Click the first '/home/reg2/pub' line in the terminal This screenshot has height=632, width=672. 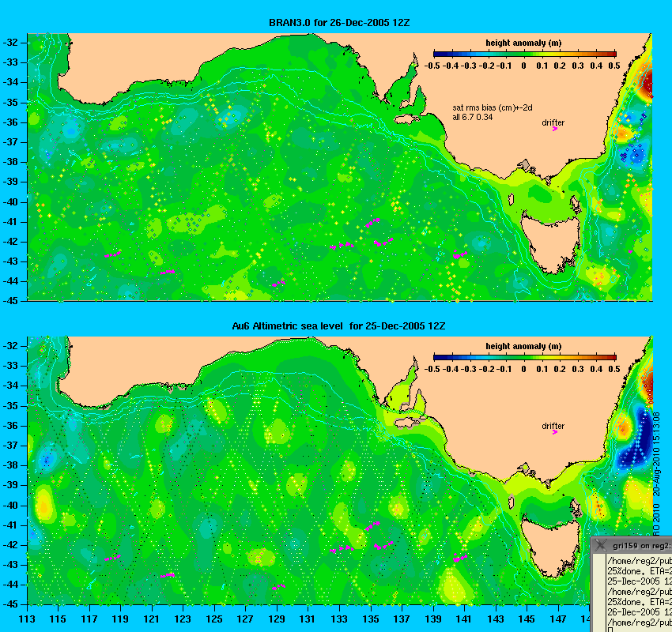tap(639, 561)
